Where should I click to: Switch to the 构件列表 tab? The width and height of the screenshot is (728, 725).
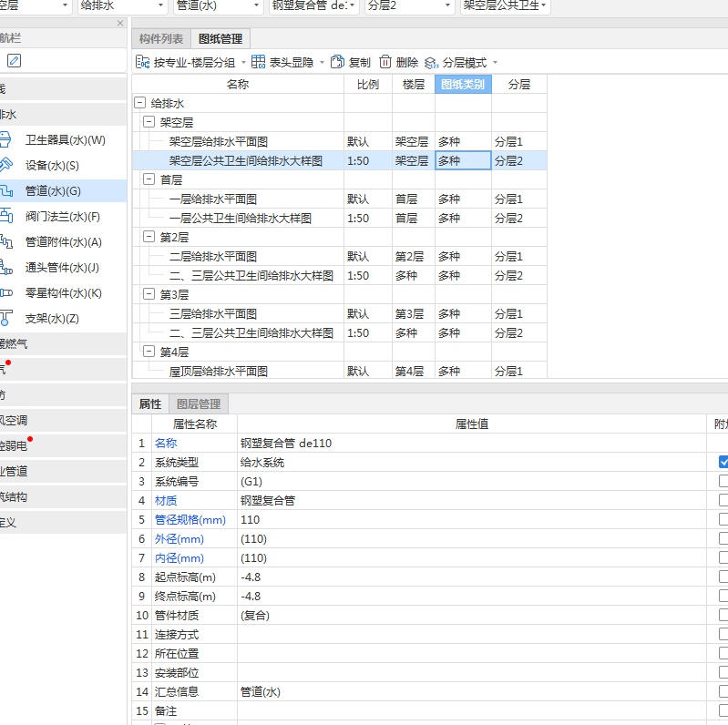[x=161, y=38]
